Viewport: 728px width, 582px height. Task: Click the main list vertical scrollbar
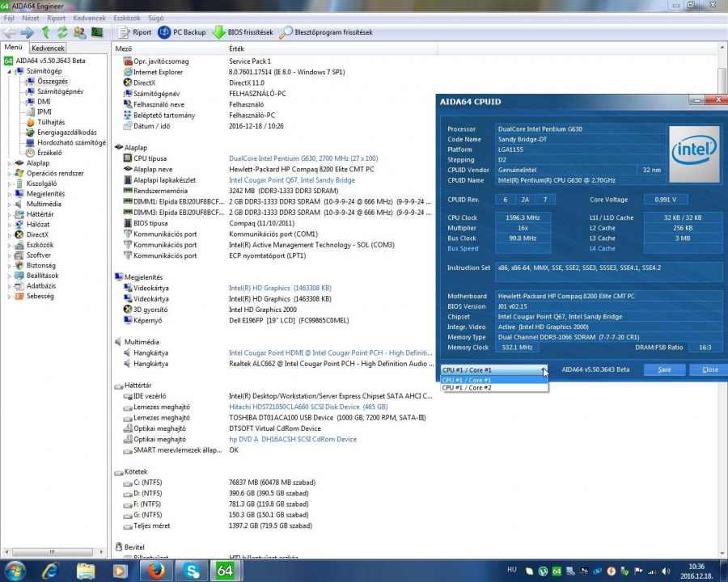click(x=722, y=300)
